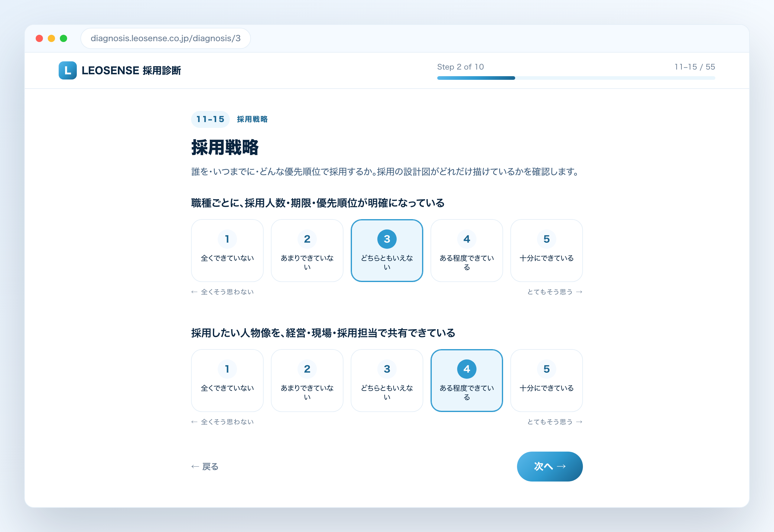
Task: Select rating 1 for 職種ごとに question
Action: click(x=227, y=250)
